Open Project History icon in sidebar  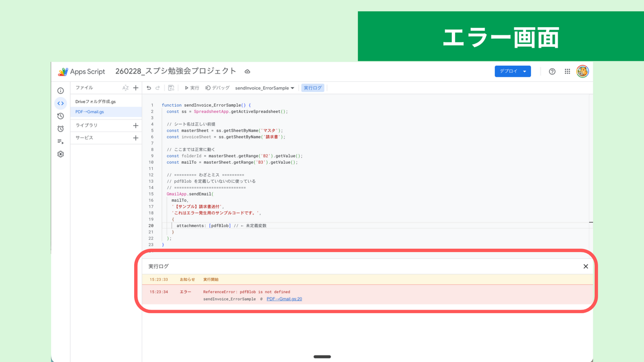coord(60,116)
